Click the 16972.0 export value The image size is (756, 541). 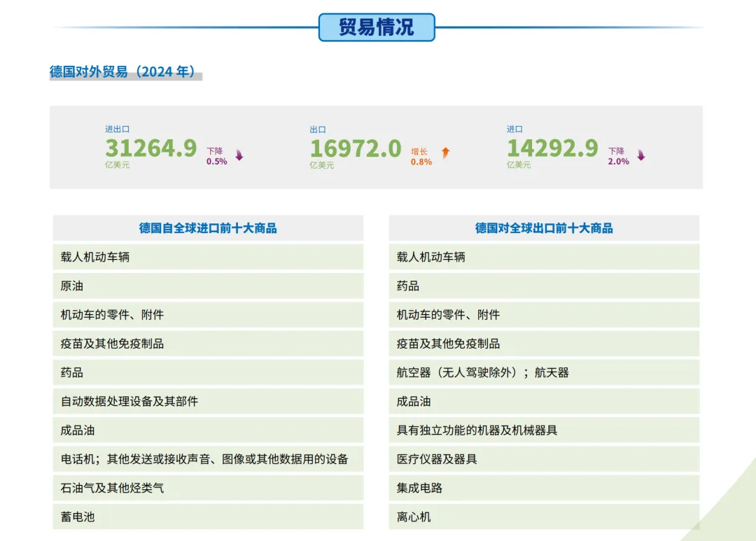[x=356, y=148]
